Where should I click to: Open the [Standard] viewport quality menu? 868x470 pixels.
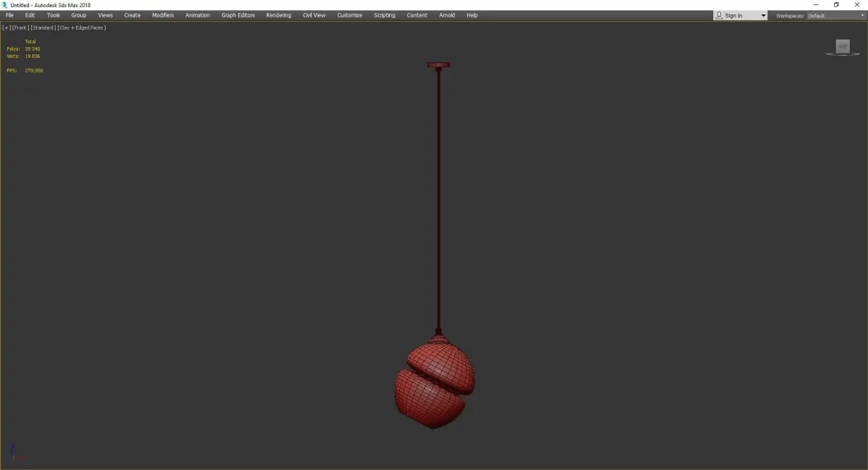43,27
